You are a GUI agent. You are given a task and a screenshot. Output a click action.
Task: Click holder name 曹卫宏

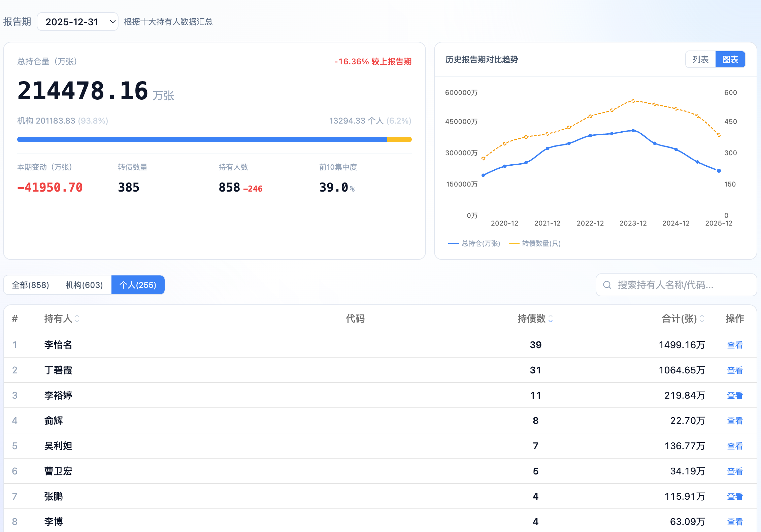point(58,471)
